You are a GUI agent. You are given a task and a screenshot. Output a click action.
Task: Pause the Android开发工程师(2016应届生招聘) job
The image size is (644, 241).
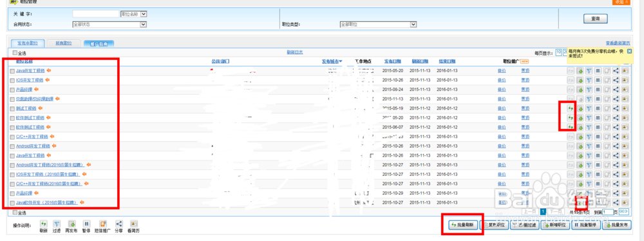[x=598, y=165]
